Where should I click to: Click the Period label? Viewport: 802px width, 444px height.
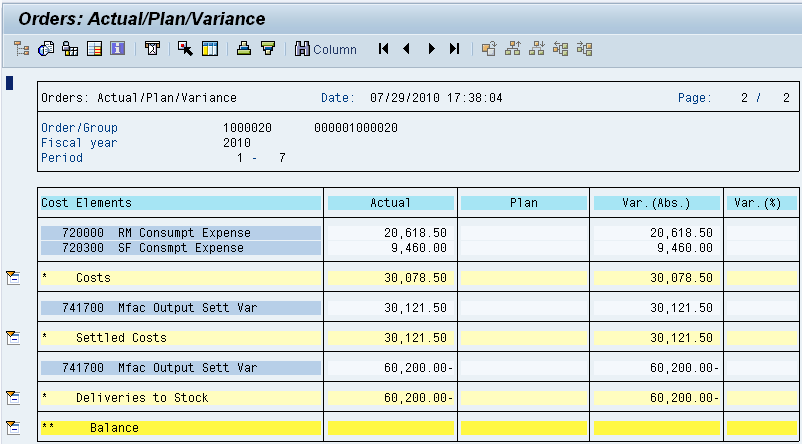coord(62,158)
